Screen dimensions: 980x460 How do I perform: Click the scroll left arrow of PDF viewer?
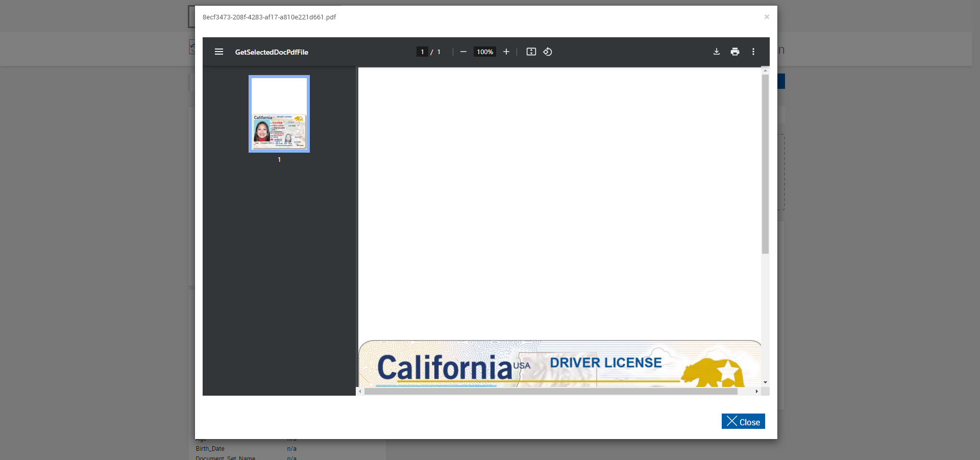tap(360, 392)
